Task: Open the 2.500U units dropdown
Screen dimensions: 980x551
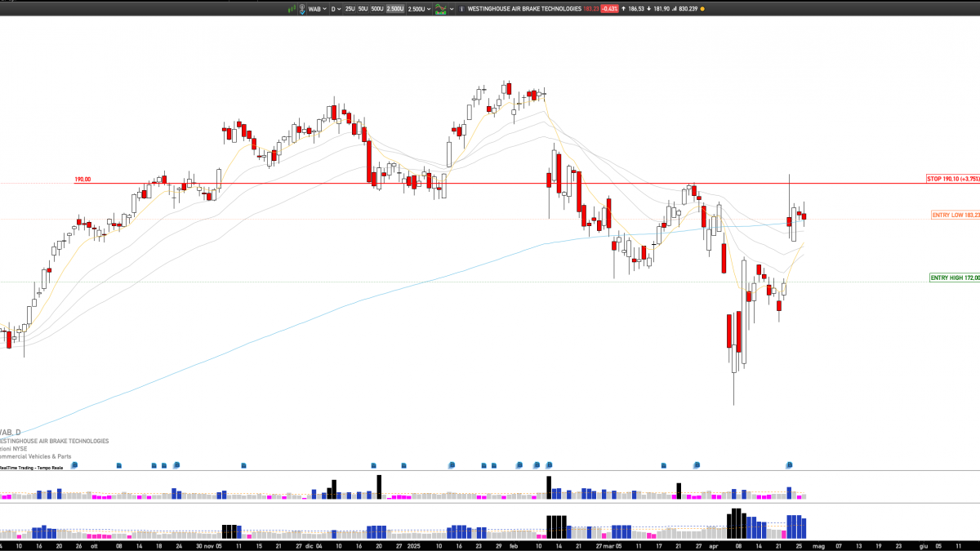Action: tap(419, 8)
